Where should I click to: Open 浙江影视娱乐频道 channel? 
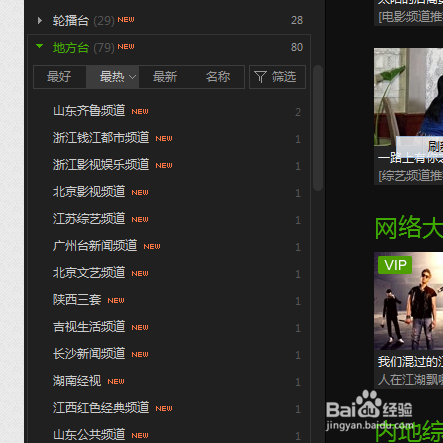coord(101,165)
